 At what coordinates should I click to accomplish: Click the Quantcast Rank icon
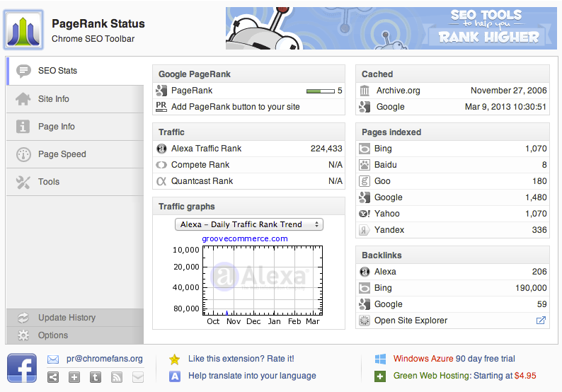coord(161,181)
